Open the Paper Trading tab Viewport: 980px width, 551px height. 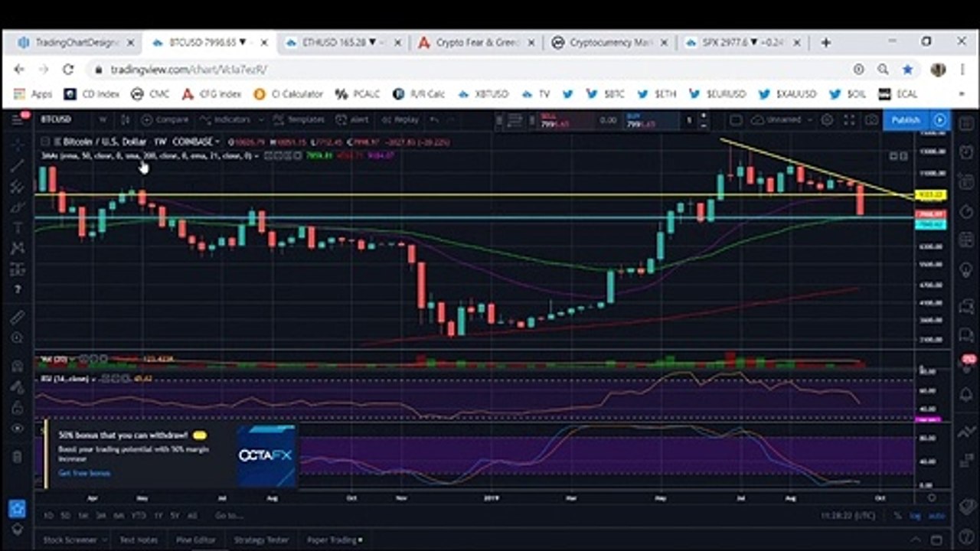(335, 540)
